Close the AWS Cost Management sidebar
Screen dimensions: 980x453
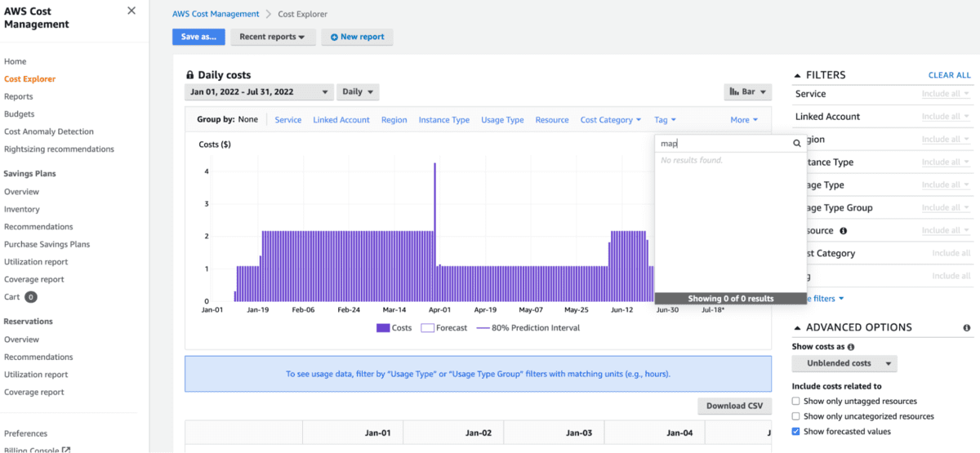point(131,11)
